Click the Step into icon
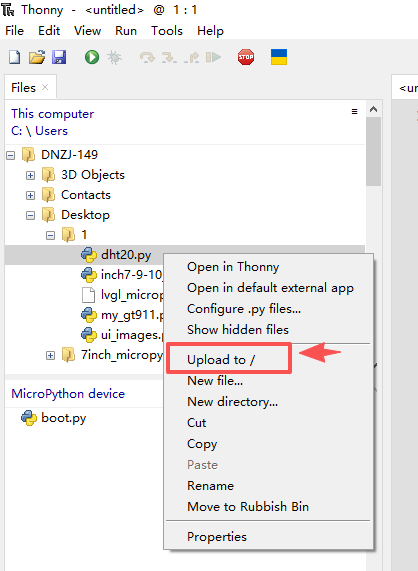 169,57
